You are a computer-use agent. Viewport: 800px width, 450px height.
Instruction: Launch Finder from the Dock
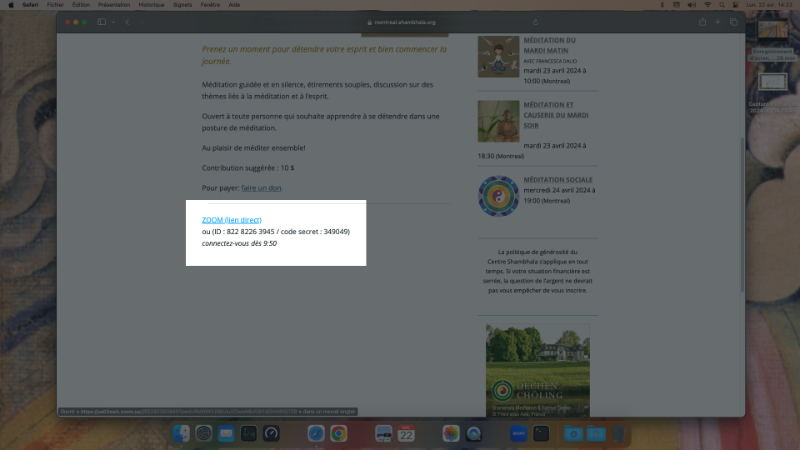pyautogui.click(x=181, y=434)
